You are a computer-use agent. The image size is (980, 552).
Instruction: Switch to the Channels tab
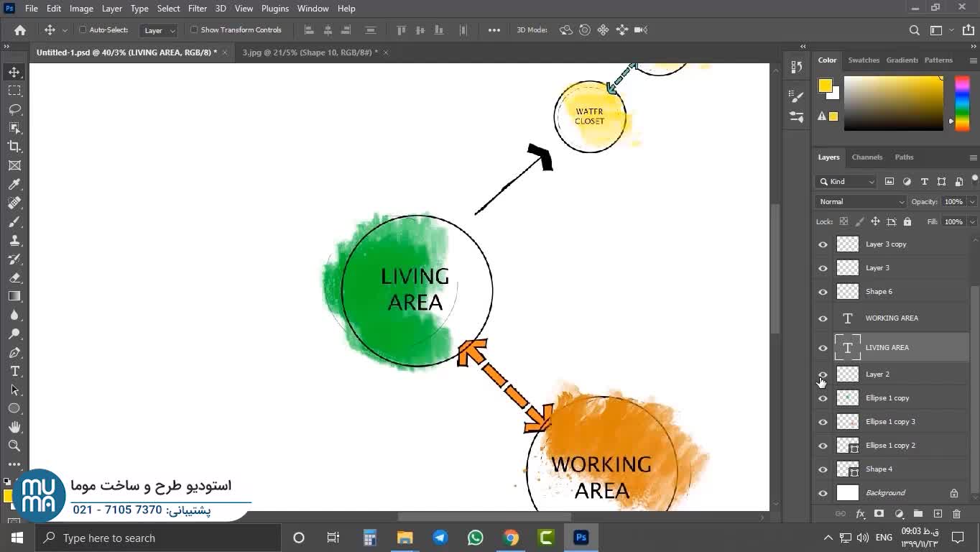click(x=866, y=157)
